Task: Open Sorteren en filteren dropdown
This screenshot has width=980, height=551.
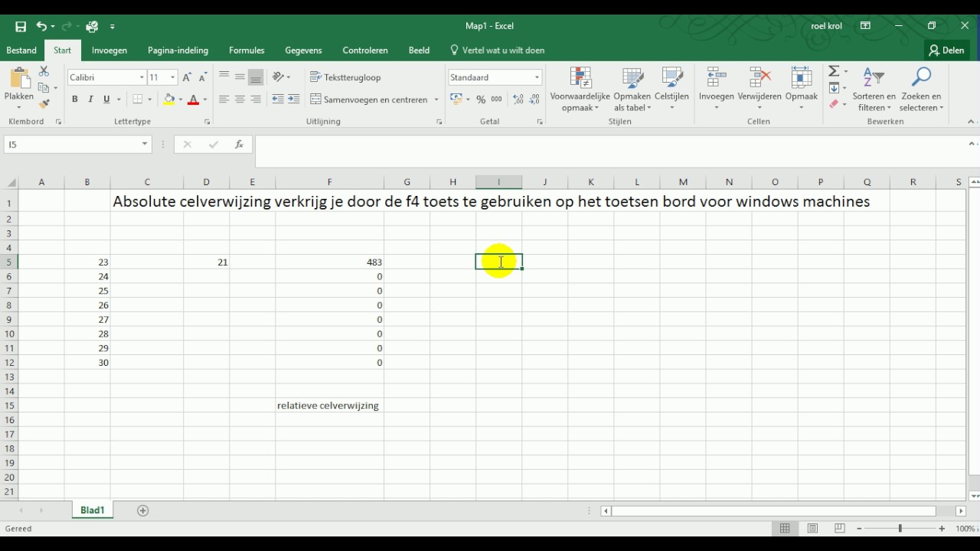Action: coord(874,89)
